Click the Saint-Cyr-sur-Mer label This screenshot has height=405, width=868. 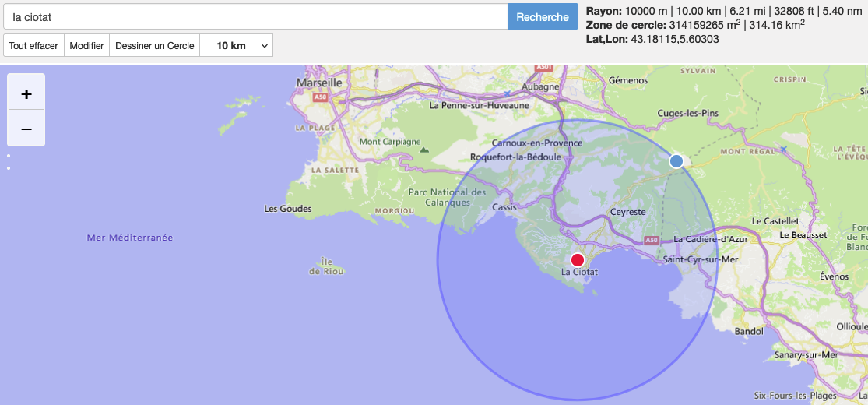(701, 259)
